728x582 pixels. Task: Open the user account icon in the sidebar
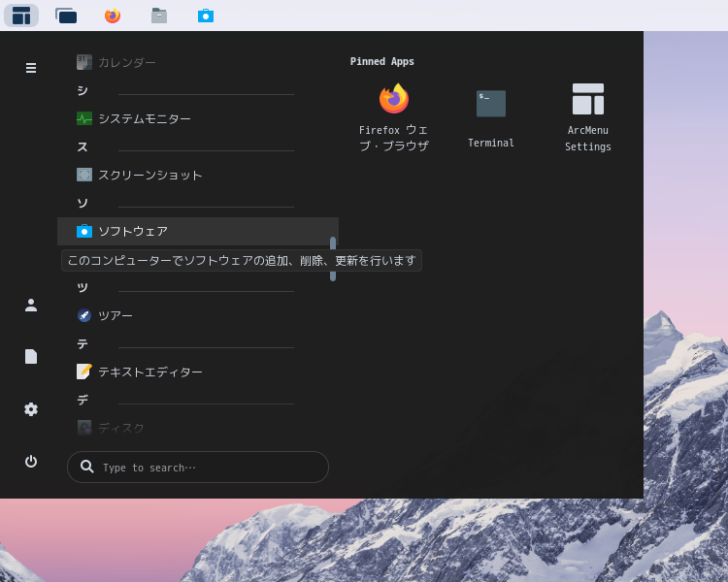31,305
